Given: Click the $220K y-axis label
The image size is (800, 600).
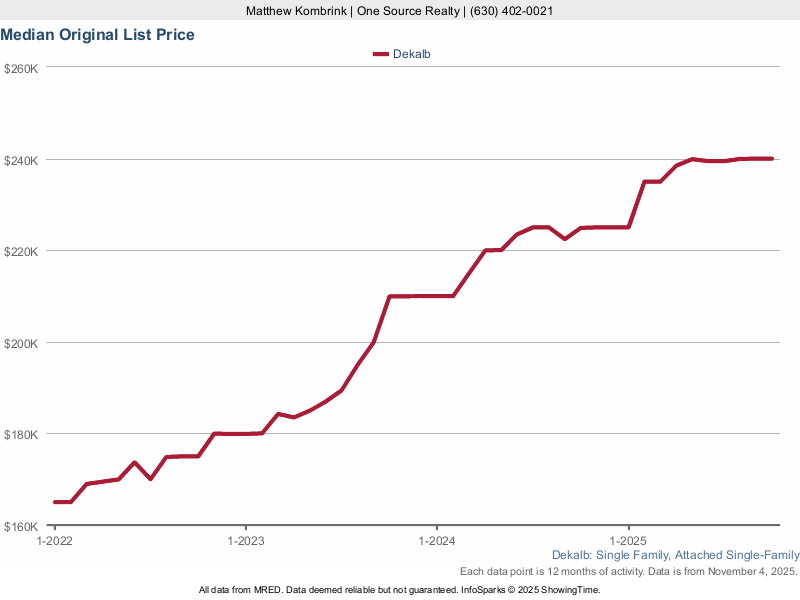Looking at the screenshot, I should (x=21, y=251).
